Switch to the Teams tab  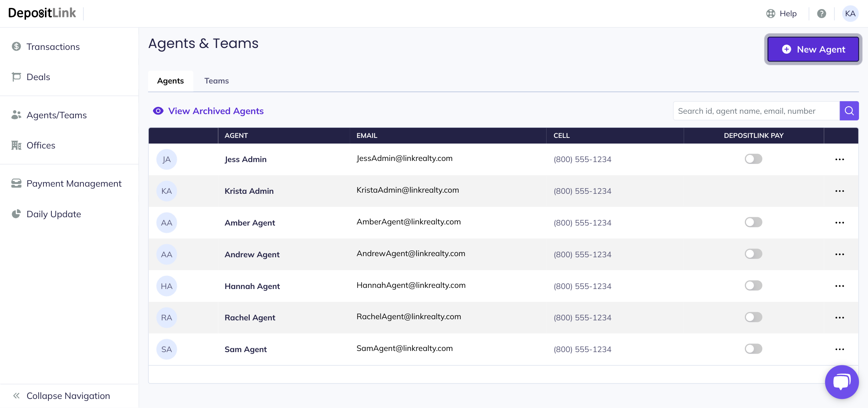tap(216, 81)
